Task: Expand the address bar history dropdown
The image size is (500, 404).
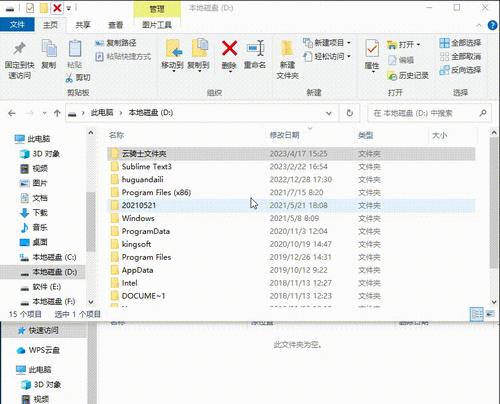Action: [x=329, y=113]
